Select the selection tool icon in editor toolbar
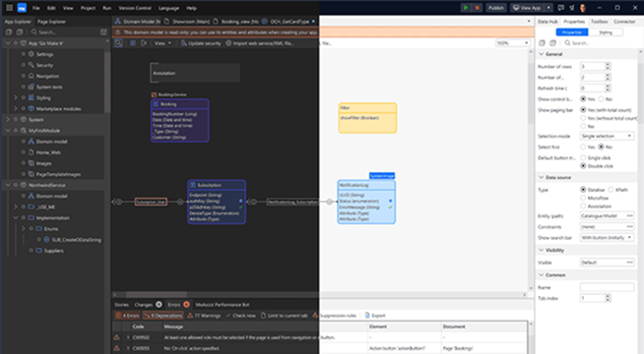Viewport: 644px width, 354px height. (x=118, y=43)
